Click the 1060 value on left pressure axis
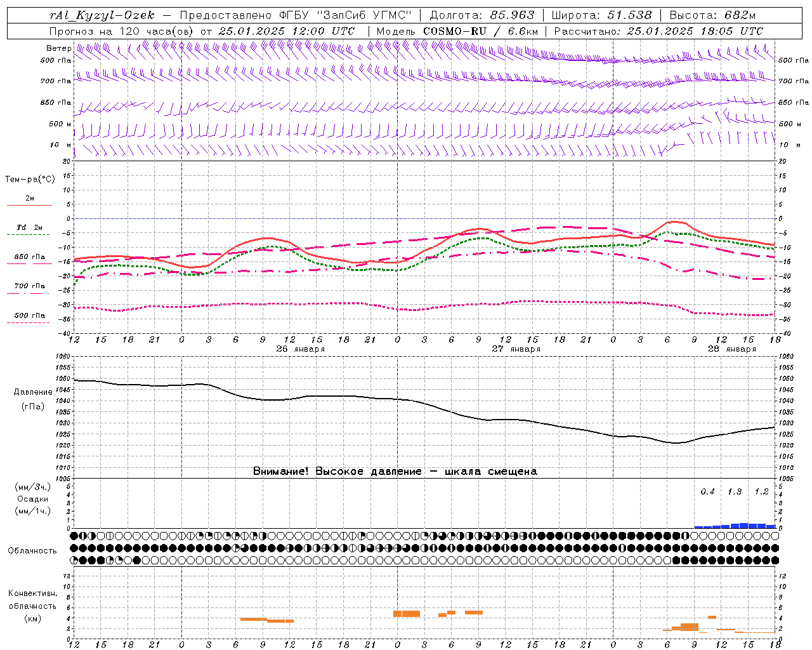The image size is (812, 650). pyautogui.click(x=63, y=357)
